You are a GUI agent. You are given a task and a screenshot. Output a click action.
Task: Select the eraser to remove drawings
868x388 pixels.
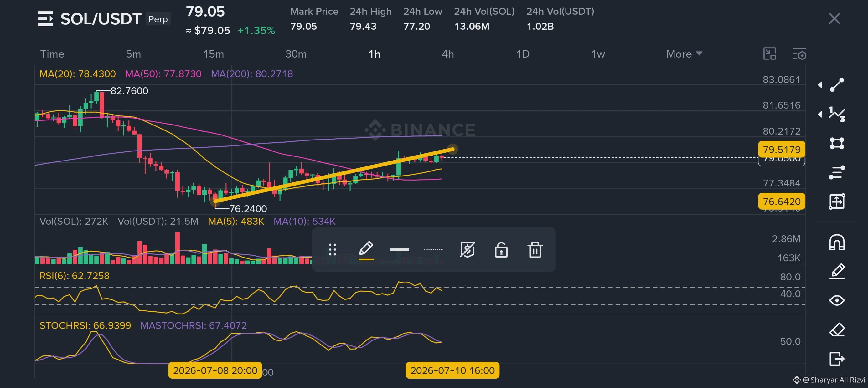pyautogui.click(x=837, y=329)
